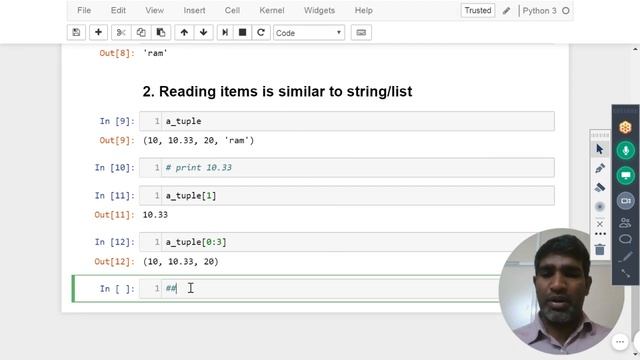Toggle the green microphone button
The image size is (640, 360).
625,151
